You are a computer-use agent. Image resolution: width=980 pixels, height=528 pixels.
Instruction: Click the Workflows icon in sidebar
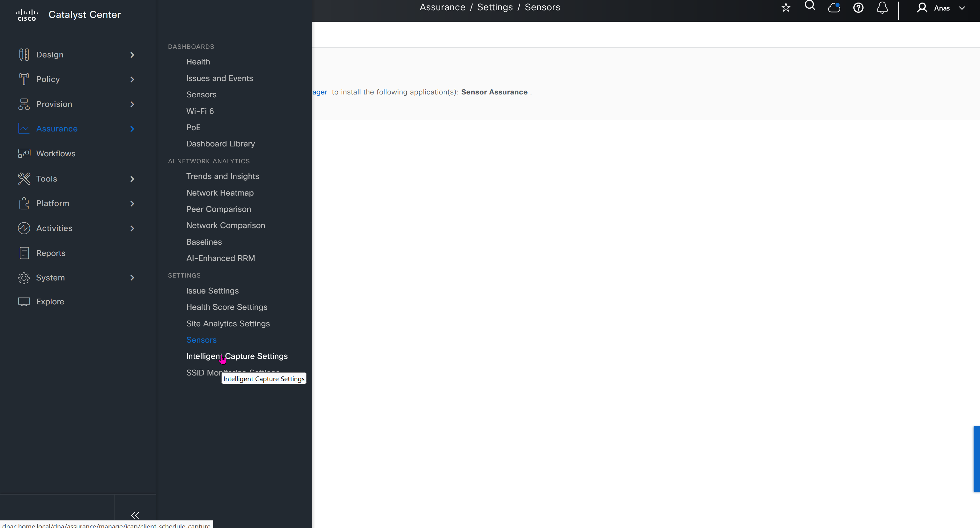(24, 153)
